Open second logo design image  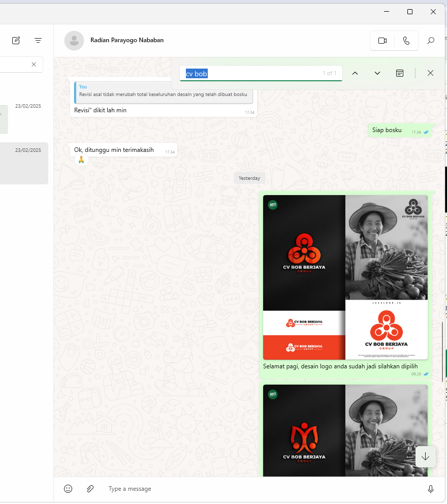pyautogui.click(x=345, y=430)
